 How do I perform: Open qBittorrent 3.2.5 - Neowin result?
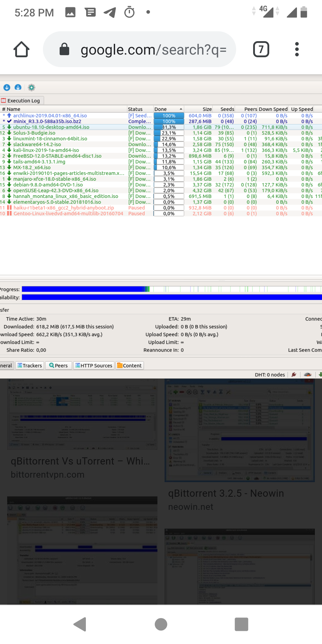pos(226,493)
